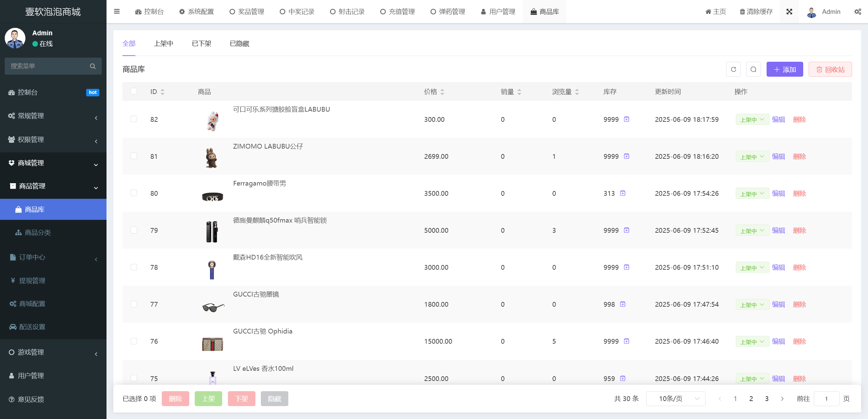Edit stock for product ID 82
This screenshot has height=419, width=868.
pyautogui.click(x=626, y=119)
